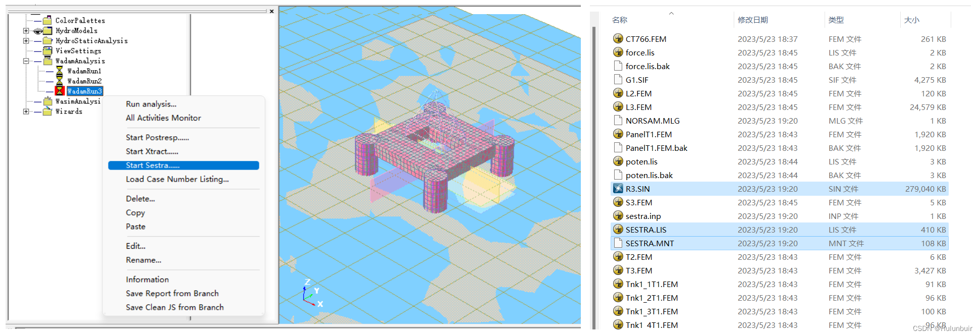This screenshot has height=336, width=980.
Task: Click the WadamRun3 red hourglass icon
Action: 60,91
